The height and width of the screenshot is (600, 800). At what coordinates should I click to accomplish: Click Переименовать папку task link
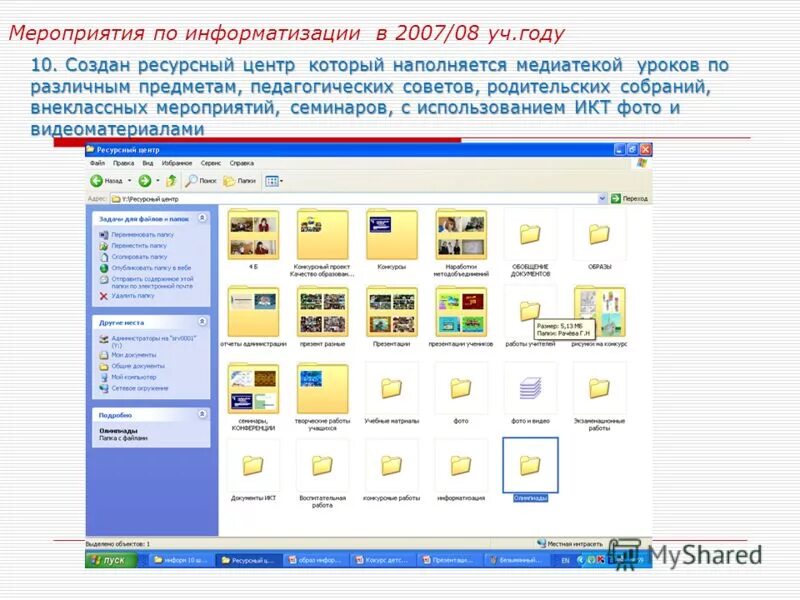point(142,235)
